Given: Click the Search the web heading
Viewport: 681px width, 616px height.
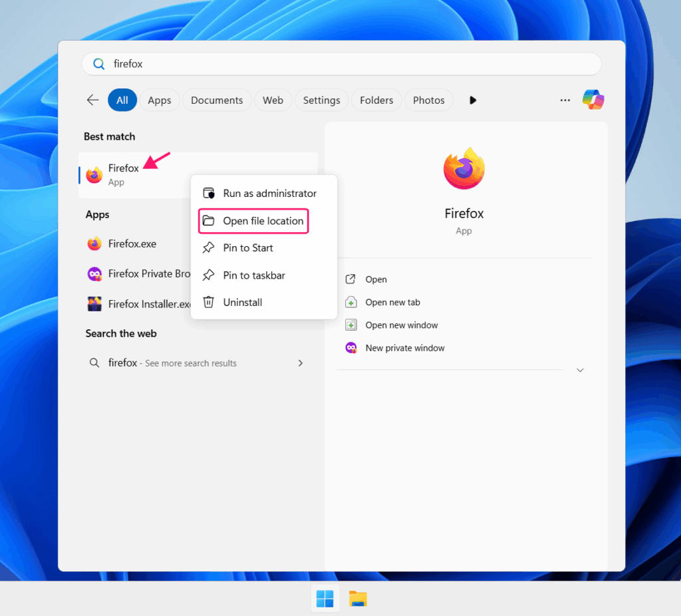Looking at the screenshot, I should coord(121,334).
